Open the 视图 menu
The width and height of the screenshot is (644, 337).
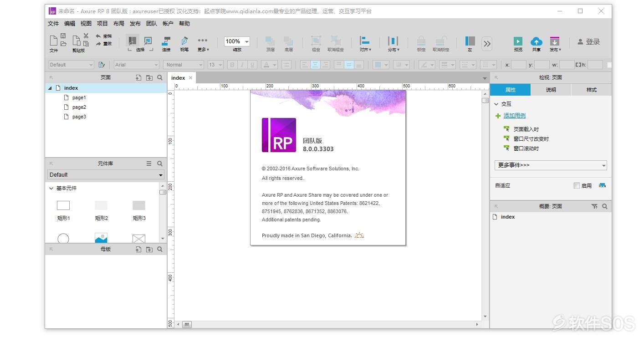[x=86, y=23]
